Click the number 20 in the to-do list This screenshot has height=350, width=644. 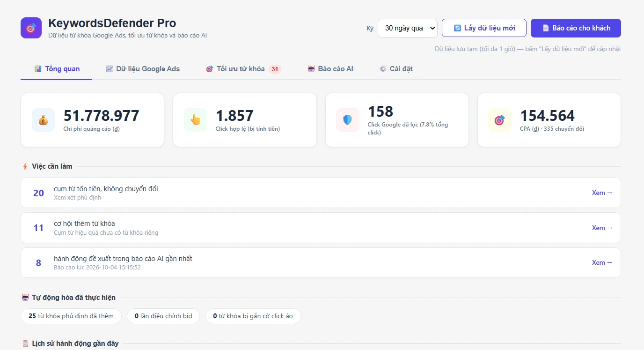click(x=38, y=193)
